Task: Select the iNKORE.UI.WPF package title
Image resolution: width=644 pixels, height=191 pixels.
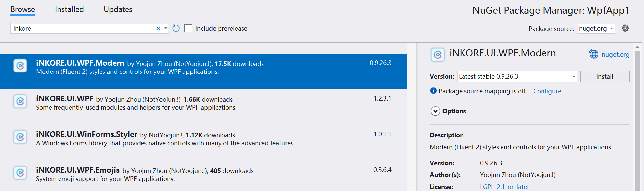Action: (65, 99)
